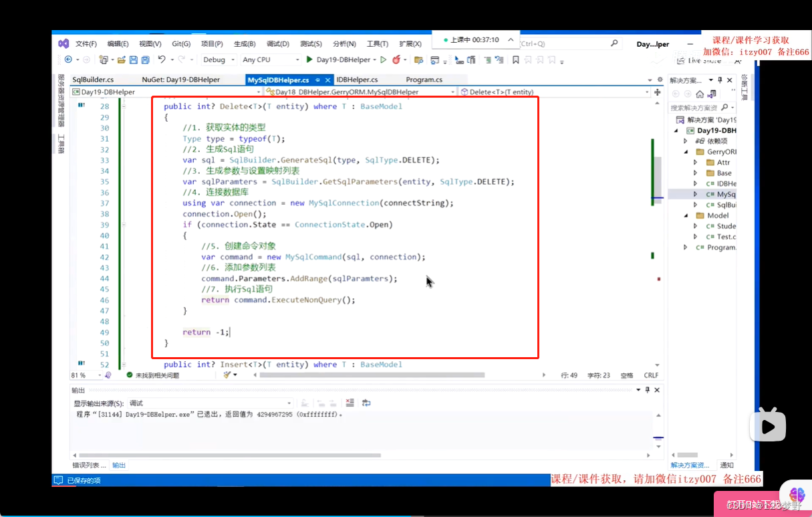Collapse the Day19-DBH project node

676,130
